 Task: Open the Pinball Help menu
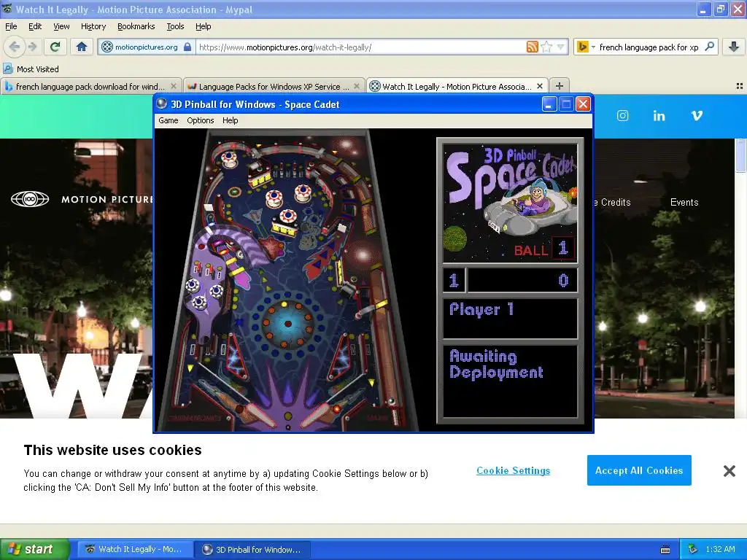pos(230,120)
